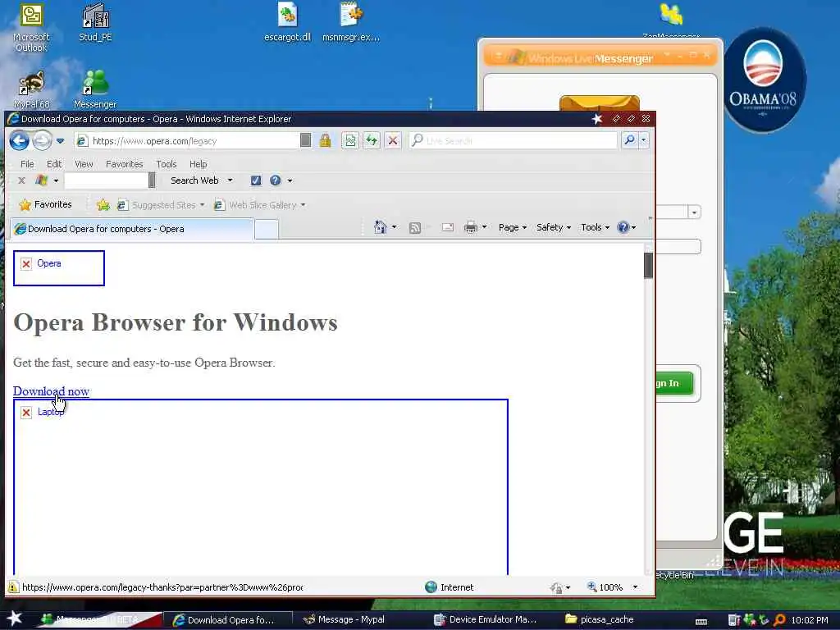The width and height of the screenshot is (840, 630).
Task: Switch to Message - Mypal taskbar button
Action: pos(351,619)
